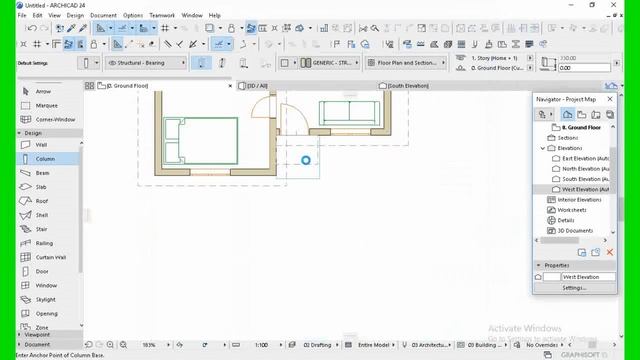
Task: Open the Teamwork menu
Action: tap(162, 16)
